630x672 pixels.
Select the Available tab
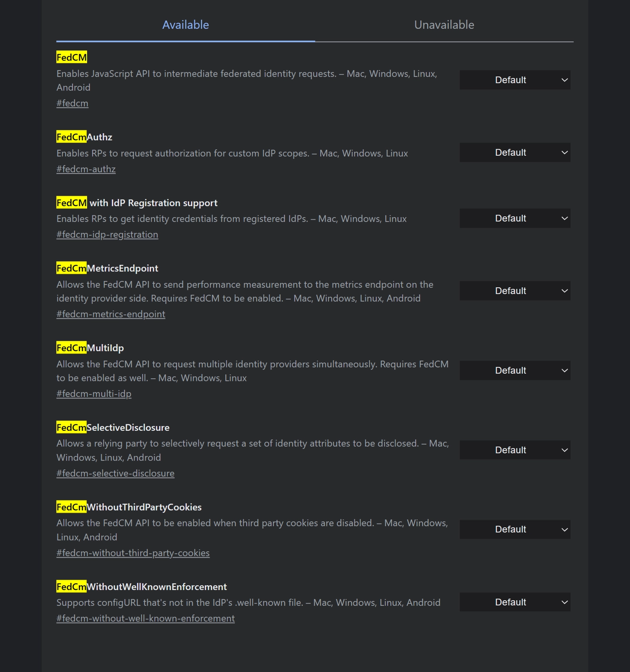tap(185, 25)
